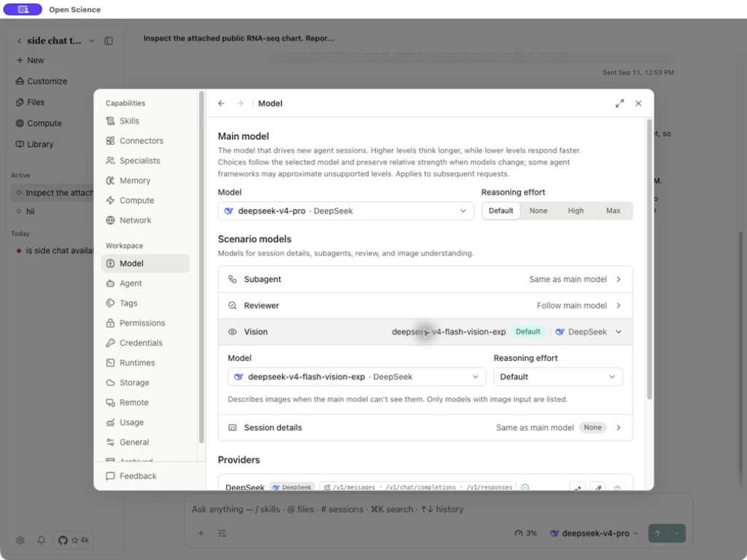747x560 pixels.
Task: Open model picker deepseek-v4-pro in composer
Action: (594, 533)
